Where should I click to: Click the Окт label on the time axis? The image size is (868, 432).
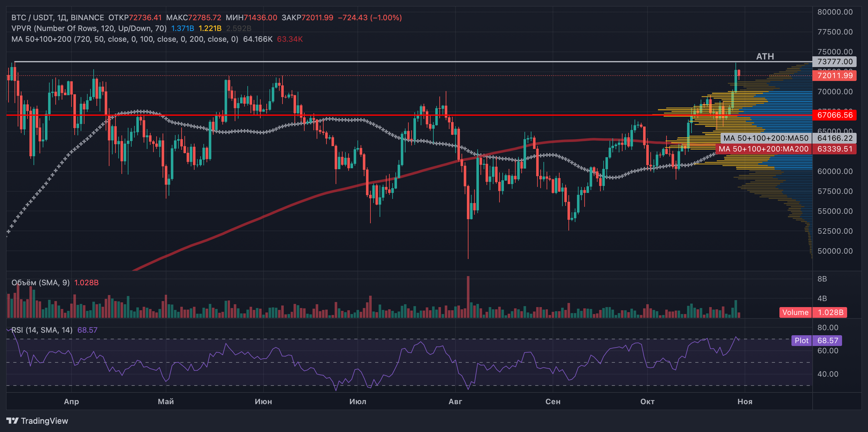(647, 401)
